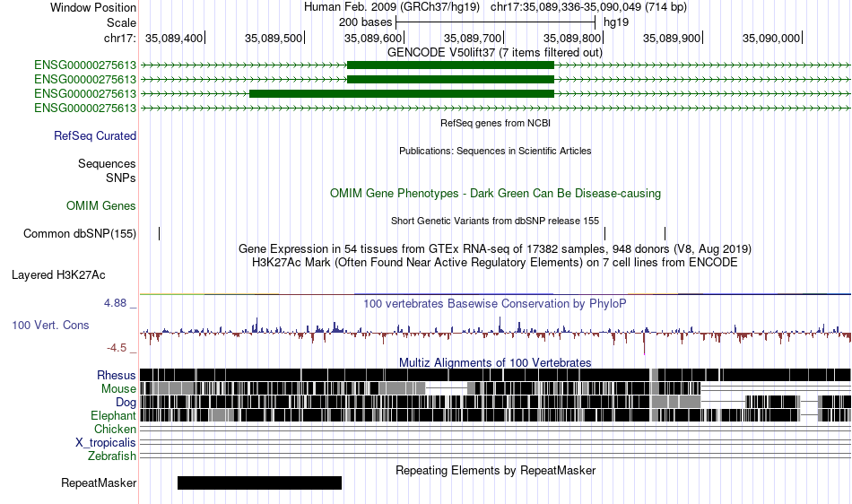Click the hg19 label beside the scale bar
This screenshot has height=504, width=852.
point(616,22)
